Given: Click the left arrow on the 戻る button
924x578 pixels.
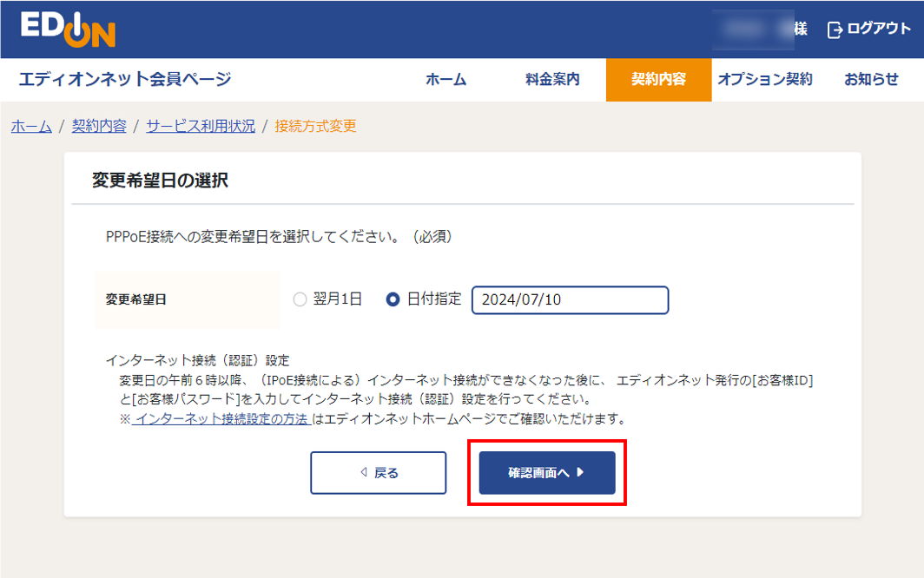Looking at the screenshot, I should point(363,472).
